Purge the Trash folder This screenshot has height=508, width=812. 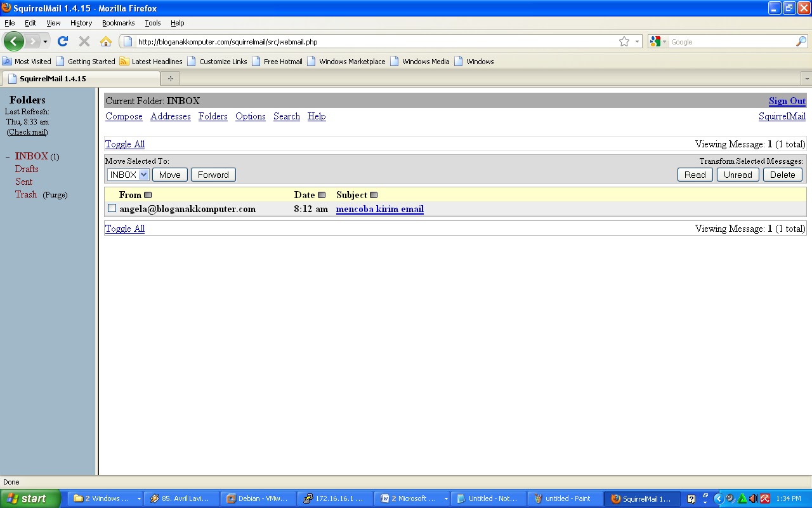(55, 195)
